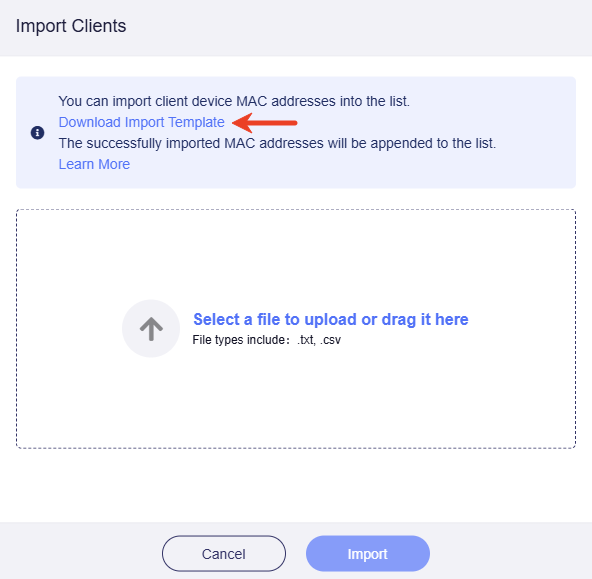The image size is (592, 579).
Task: Click the gray upload arrow icon
Action: [151, 329]
